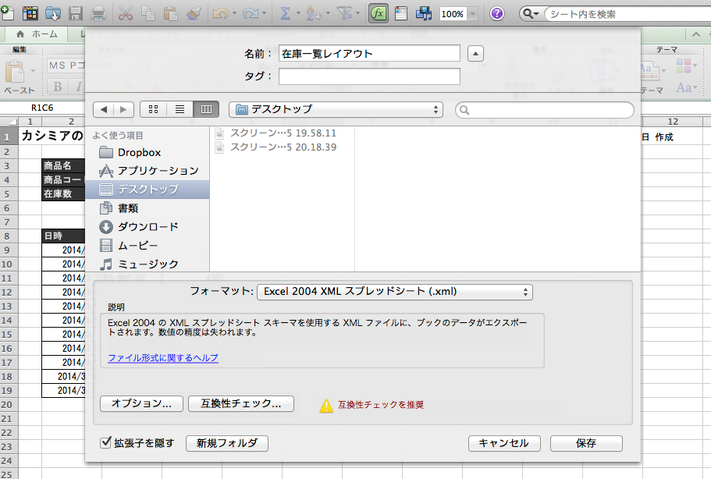Screen dimensions: 711x479
Task: Click the キャンセル button
Action: tap(504, 443)
